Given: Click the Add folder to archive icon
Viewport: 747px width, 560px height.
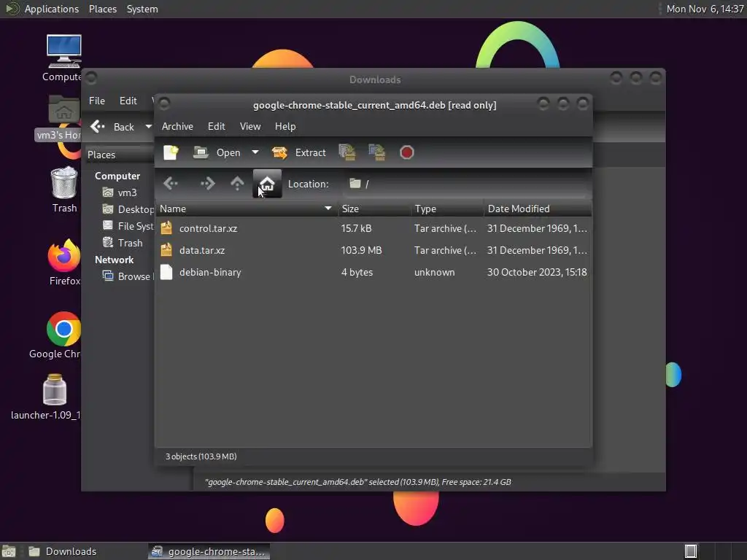Looking at the screenshot, I should click(x=377, y=152).
